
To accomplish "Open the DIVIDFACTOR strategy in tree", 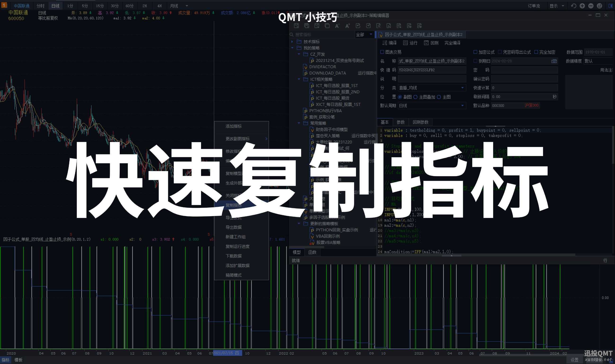I will pos(322,67).
